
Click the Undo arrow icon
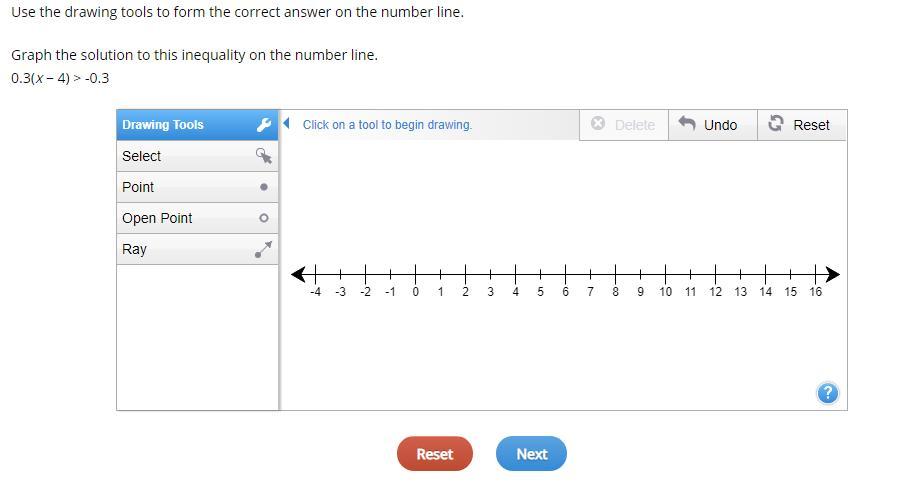687,124
